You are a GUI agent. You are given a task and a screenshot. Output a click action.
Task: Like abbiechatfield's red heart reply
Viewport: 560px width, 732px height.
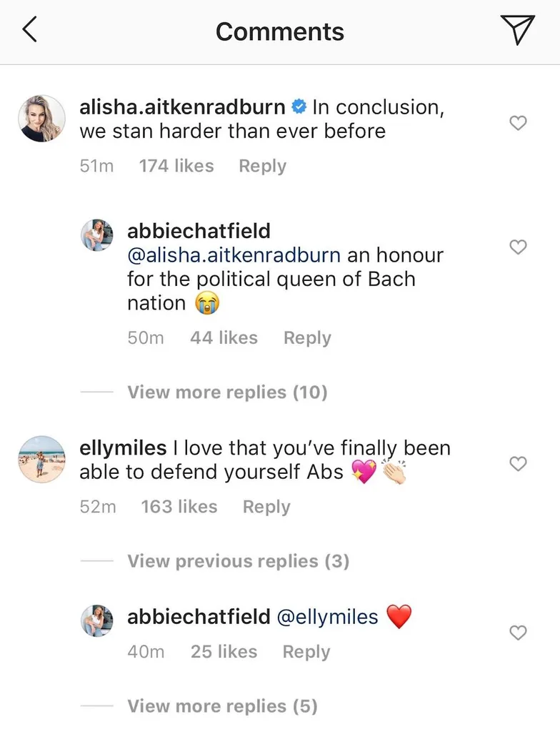coord(518,633)
